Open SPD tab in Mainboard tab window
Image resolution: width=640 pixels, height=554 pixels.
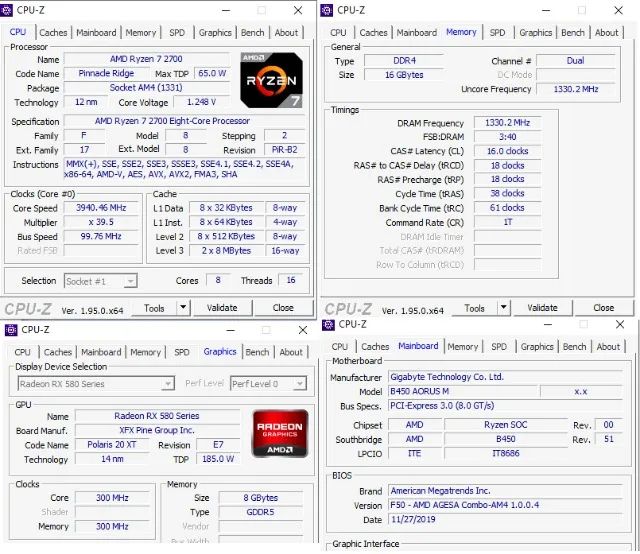tap(499, 347)
